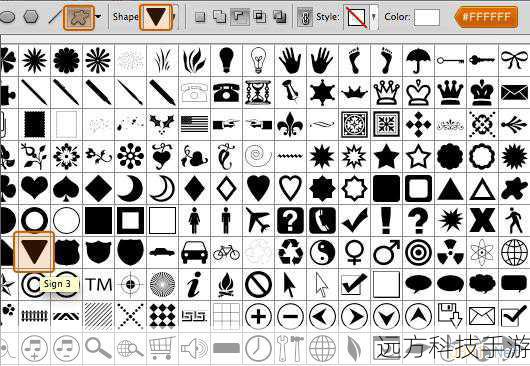This screenshot has width=530, height=366.
Task: Pick the solid five-point star shape
Action: (x=386, y=156)
